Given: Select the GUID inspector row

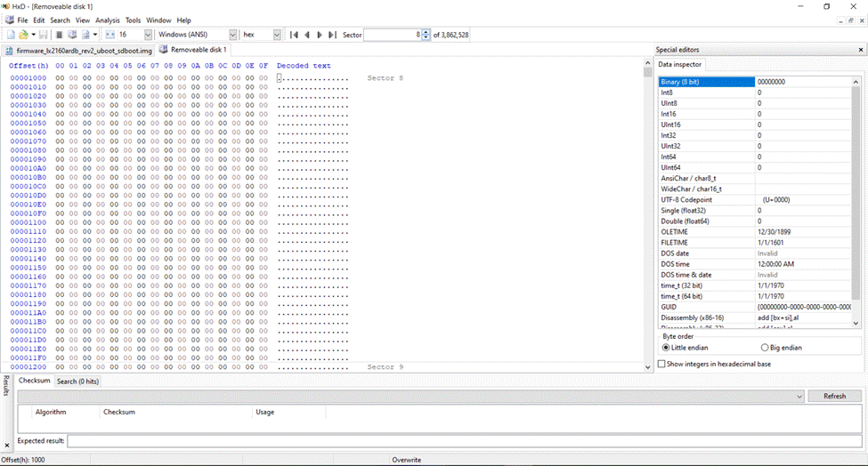Looking at the screenshot, I should (x=755, y=307).
